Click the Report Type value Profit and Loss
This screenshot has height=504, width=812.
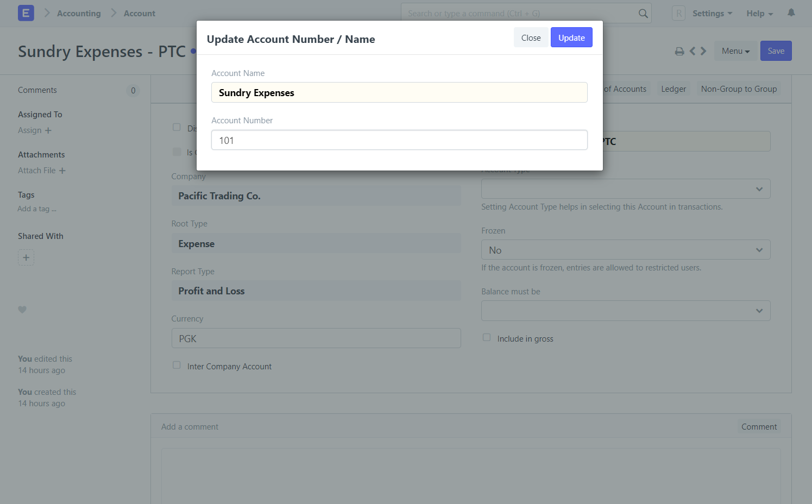[x=316, y=291]
